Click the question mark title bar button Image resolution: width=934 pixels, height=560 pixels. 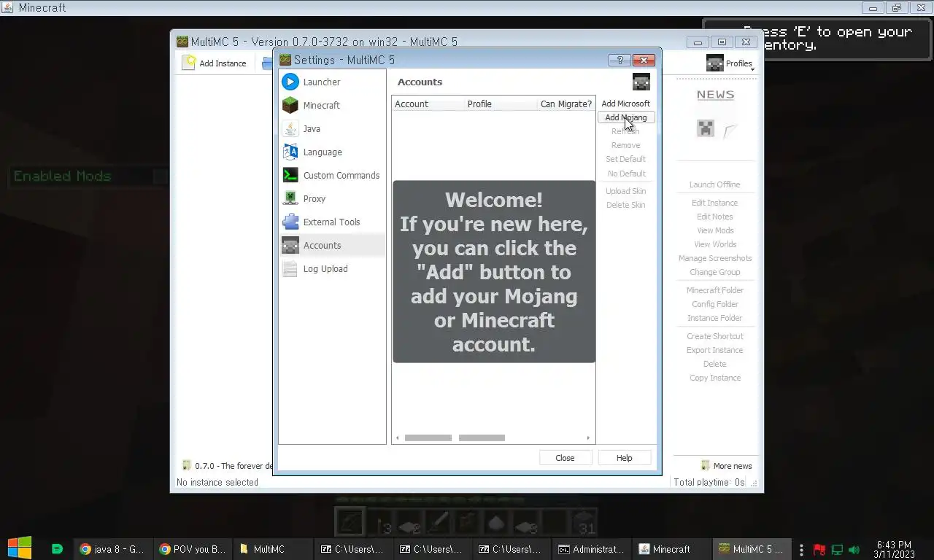[620, 61]
